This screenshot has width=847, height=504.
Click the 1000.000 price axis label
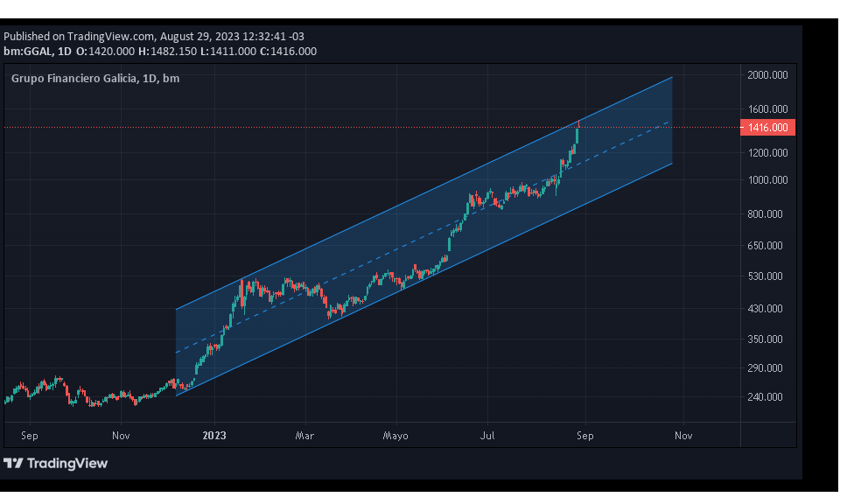pos(766,180)
